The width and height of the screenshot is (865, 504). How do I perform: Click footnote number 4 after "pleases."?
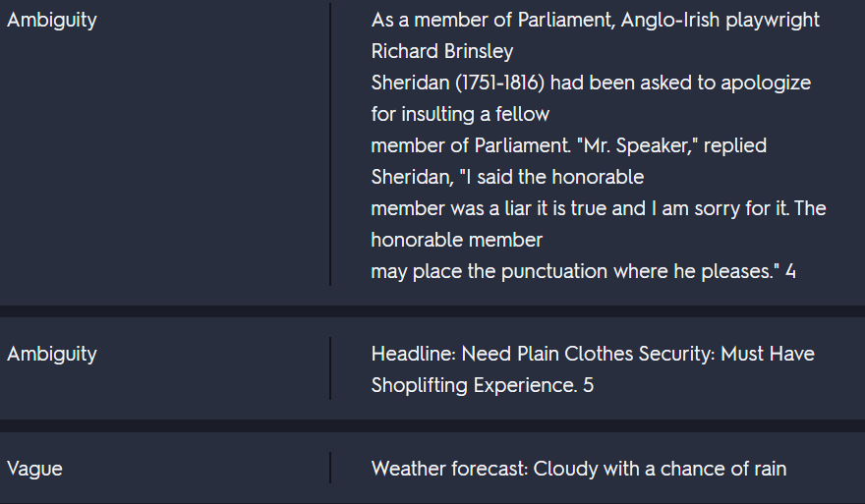[790, 271]
